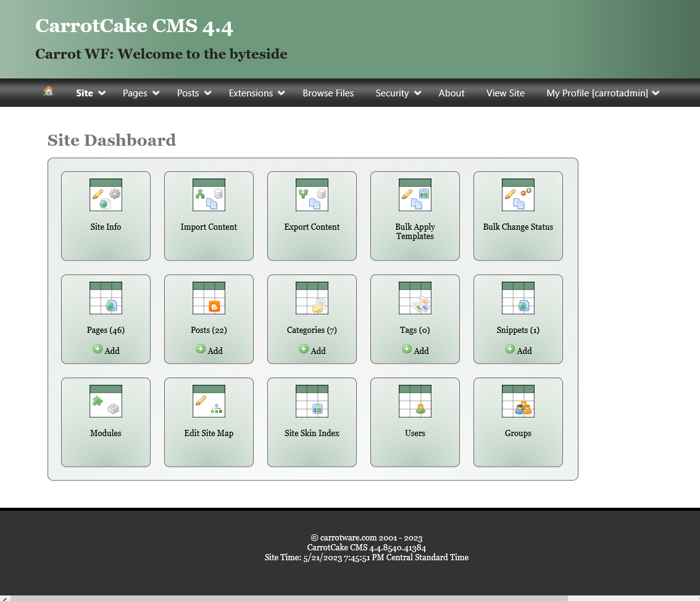Viewport: 700px width, 601px height.
Task: Click the Modules link text
Action: click(x=106, y=433)
